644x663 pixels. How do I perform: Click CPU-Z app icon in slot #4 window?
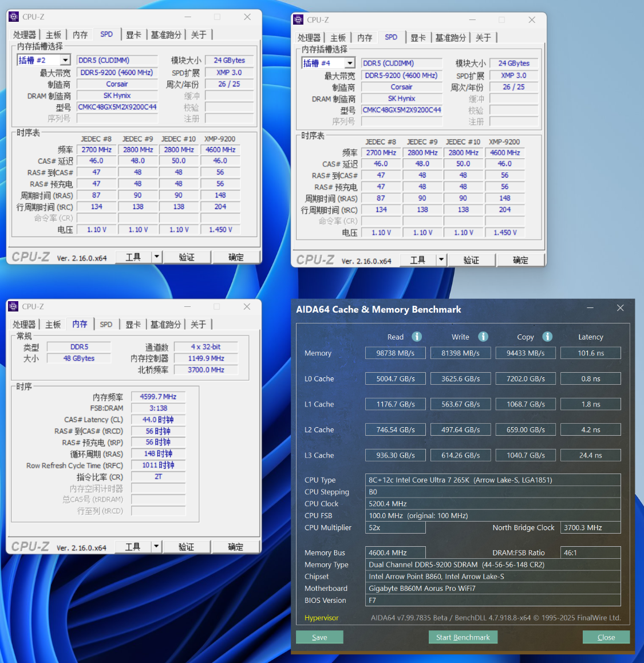298,19
